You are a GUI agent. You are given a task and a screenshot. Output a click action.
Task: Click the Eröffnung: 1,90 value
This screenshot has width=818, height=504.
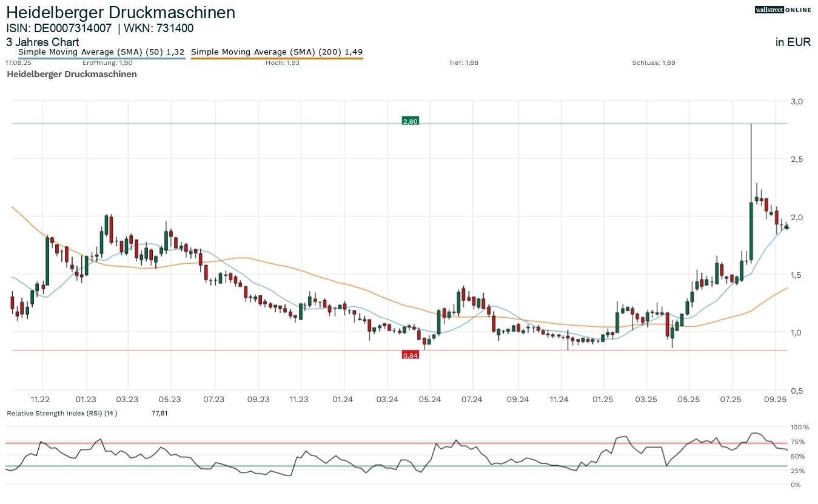click(x=107, y=62)
